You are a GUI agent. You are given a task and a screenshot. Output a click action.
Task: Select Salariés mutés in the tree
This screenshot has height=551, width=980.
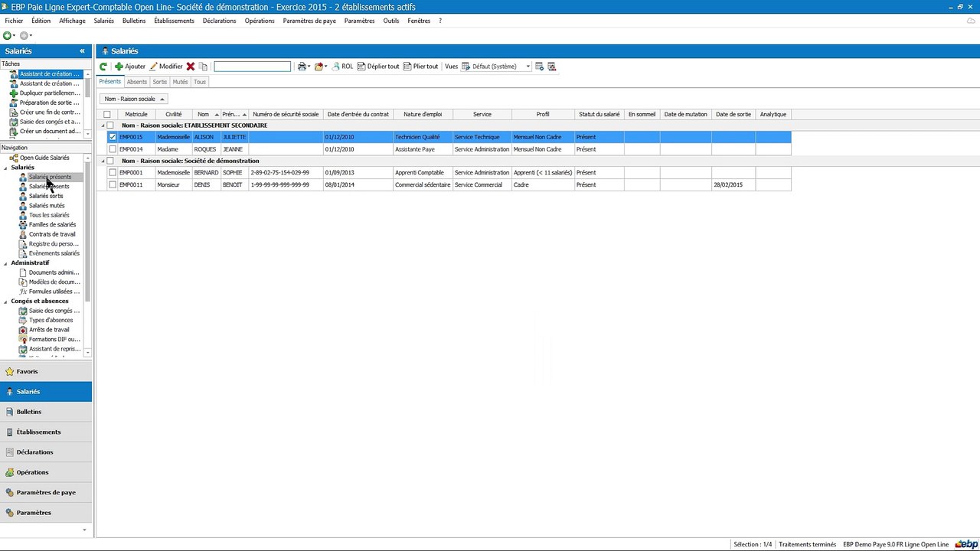point(47,206)
